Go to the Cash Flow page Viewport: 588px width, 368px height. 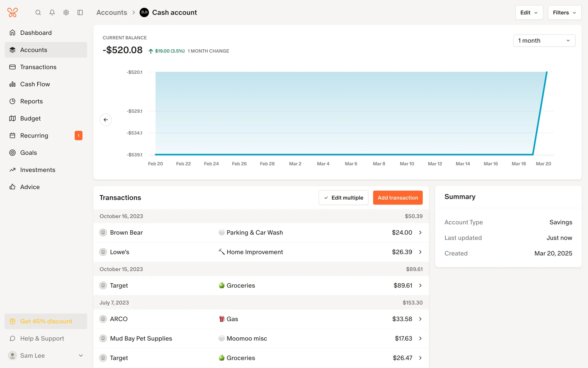pos(35,84)
